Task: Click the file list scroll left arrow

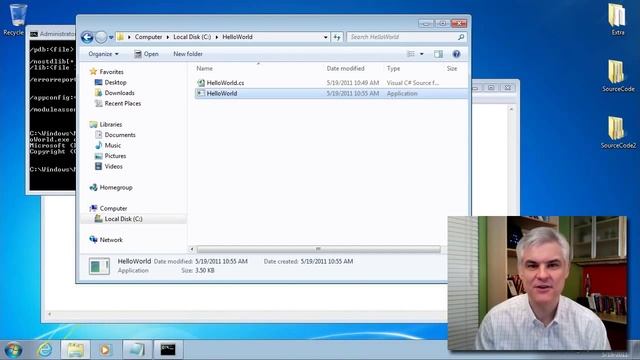Action: click(x=192, y=249)
